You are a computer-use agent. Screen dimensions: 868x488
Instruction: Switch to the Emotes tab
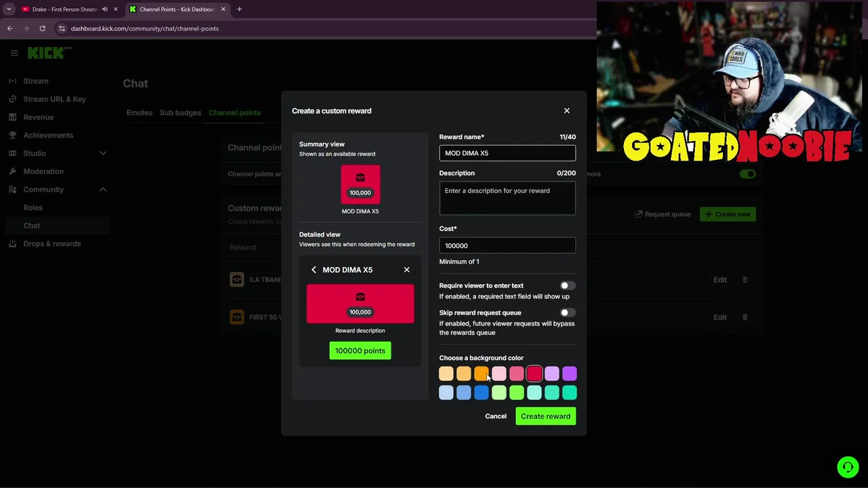point(139,113)
